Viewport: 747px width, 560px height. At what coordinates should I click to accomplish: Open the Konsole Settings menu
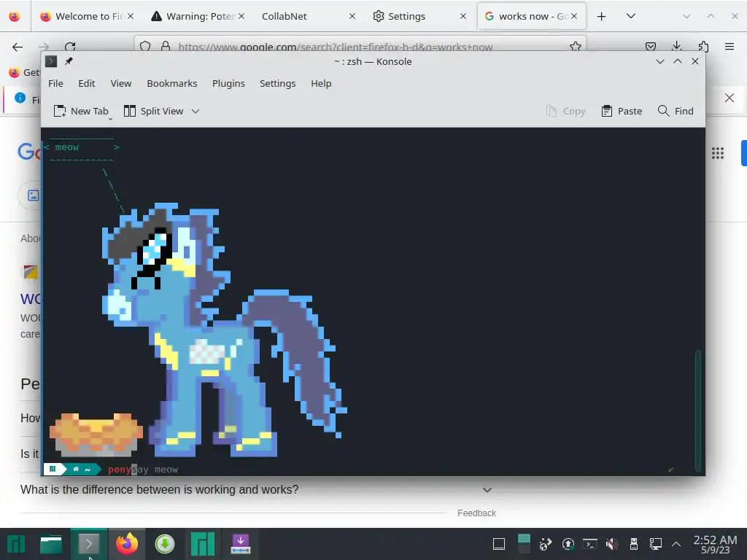(277, 83)
